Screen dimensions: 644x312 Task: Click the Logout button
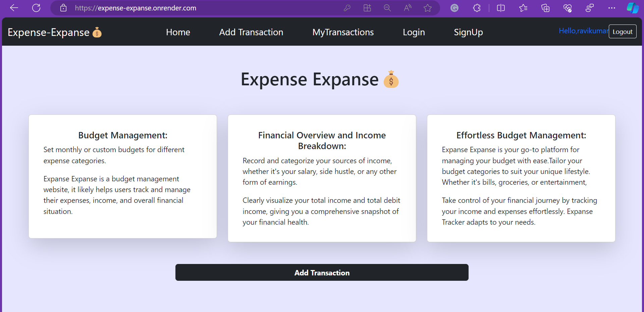(x=623, y=32)
